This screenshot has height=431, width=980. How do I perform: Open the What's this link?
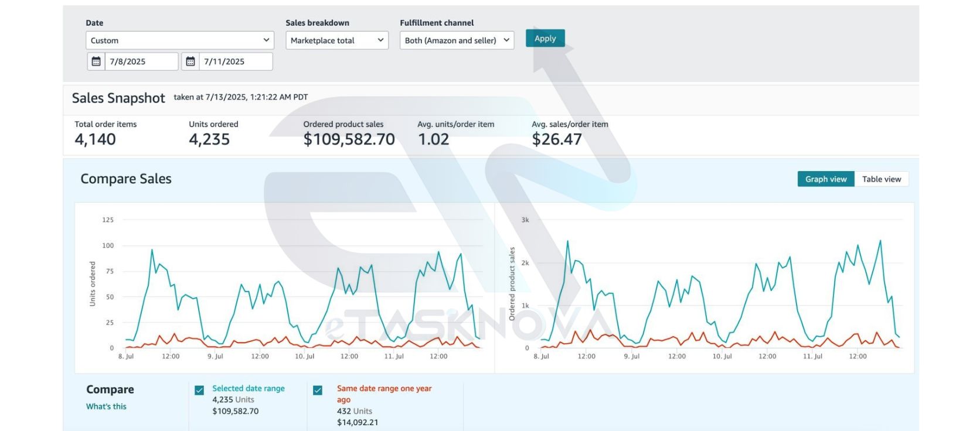click(106, 406)
